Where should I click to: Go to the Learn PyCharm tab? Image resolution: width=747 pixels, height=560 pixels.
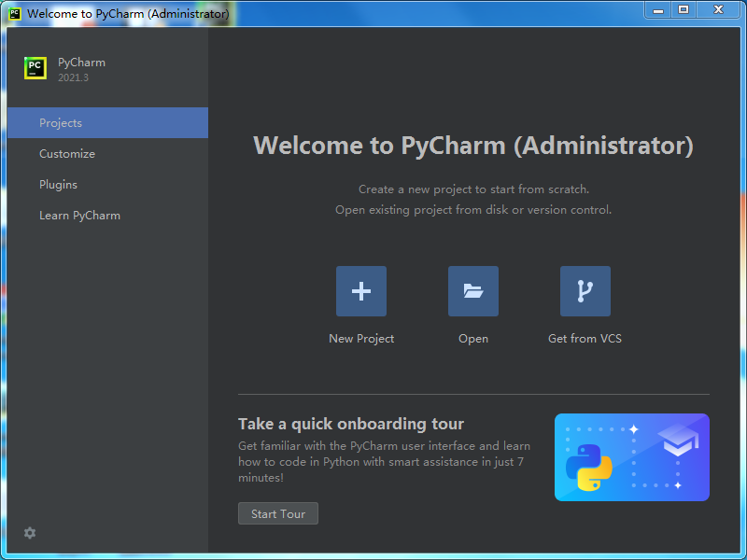pyautogui.click(x=107, y=216)
